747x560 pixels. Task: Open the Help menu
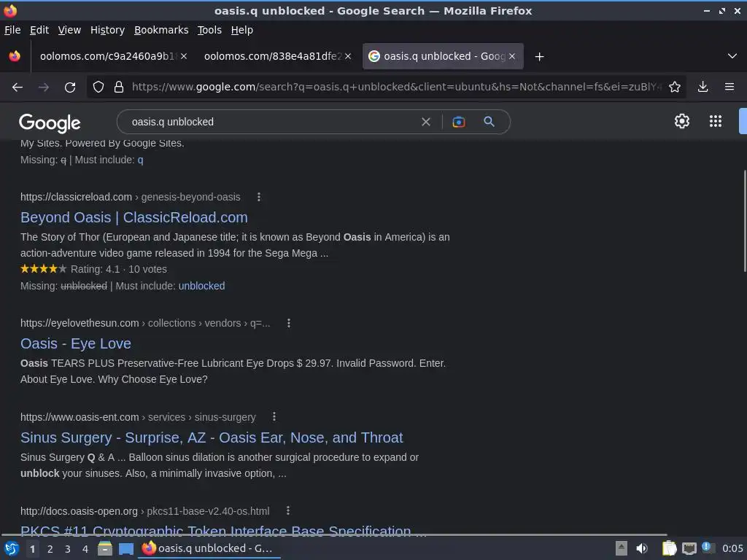(x=242, y=30)
